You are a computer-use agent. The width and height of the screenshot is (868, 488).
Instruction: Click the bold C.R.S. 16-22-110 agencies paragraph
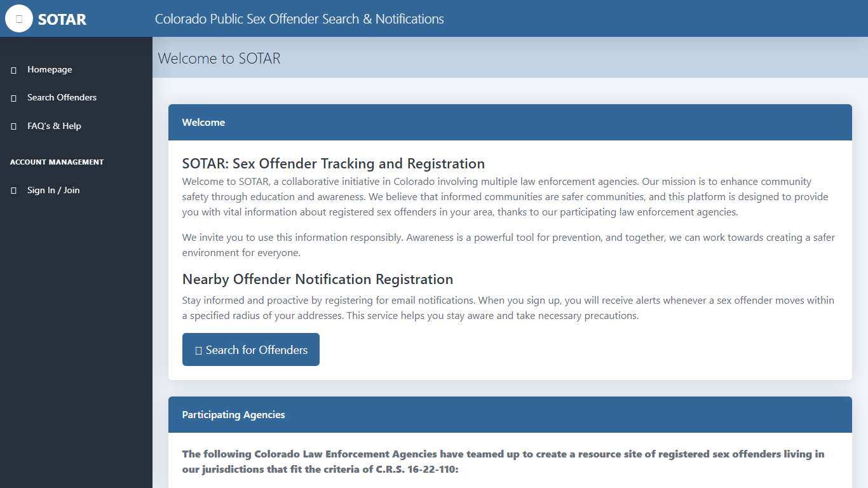[503, 461]
